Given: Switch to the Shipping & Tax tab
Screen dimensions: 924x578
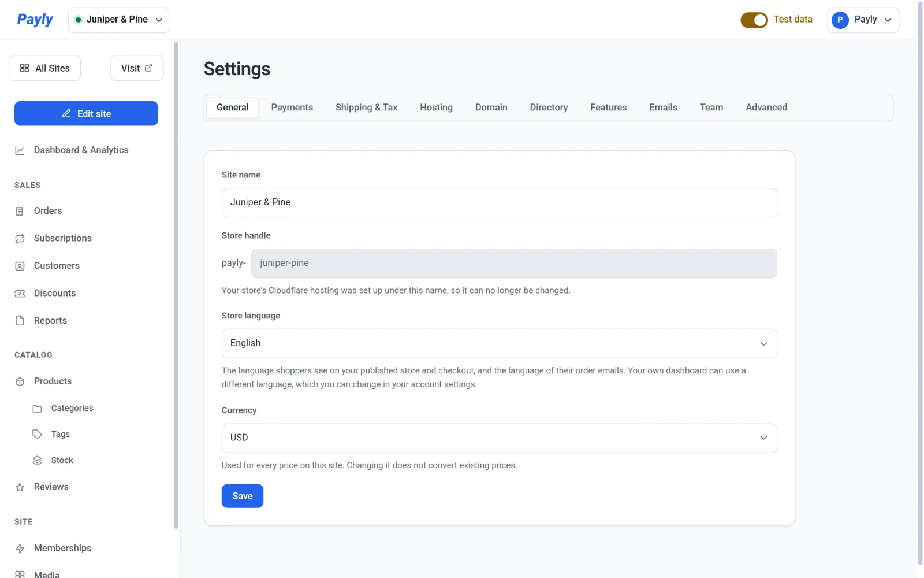Looking at the screenshot, I should coord(366,108).
